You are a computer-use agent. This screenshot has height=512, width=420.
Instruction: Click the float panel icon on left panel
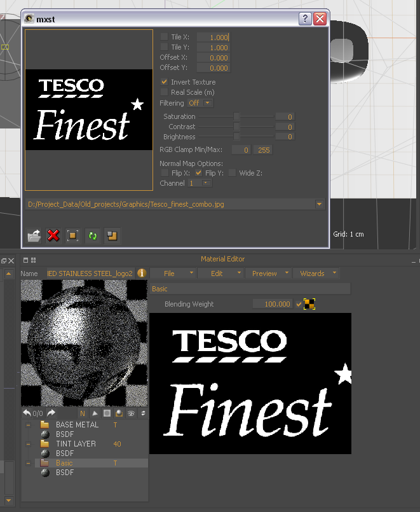tap(4, 261)
